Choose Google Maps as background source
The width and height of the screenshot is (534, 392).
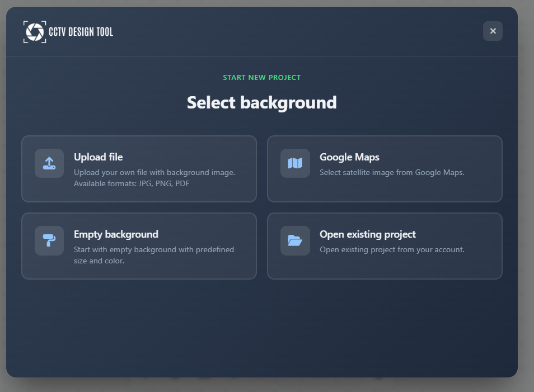[385, 168]
